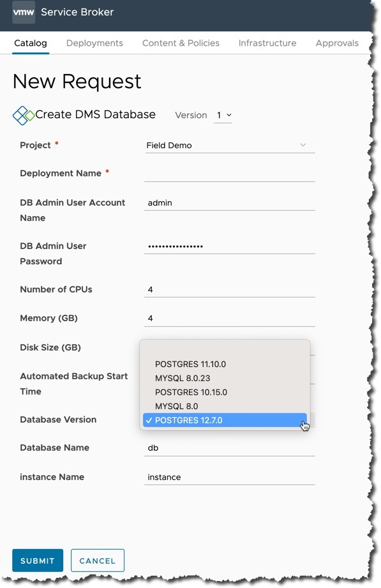Select MYSQL 8.0.23 option
381x588 pixels.
[x=225, y=378]
